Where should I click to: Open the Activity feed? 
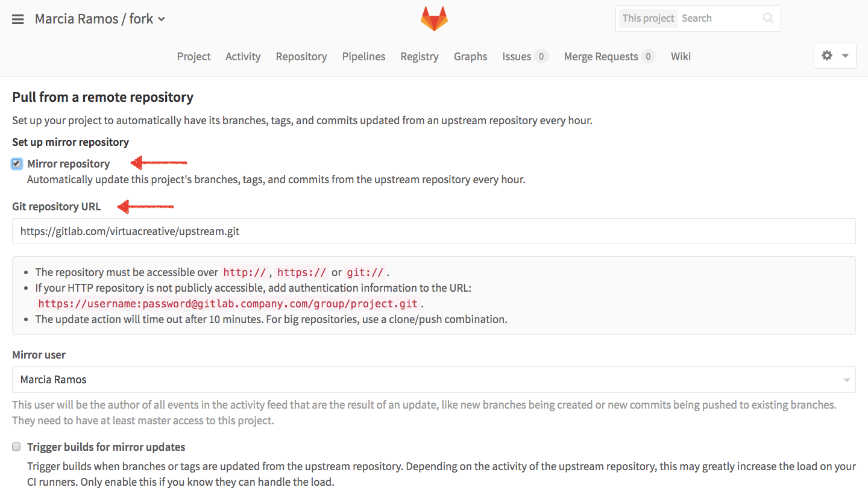(243, 56)
